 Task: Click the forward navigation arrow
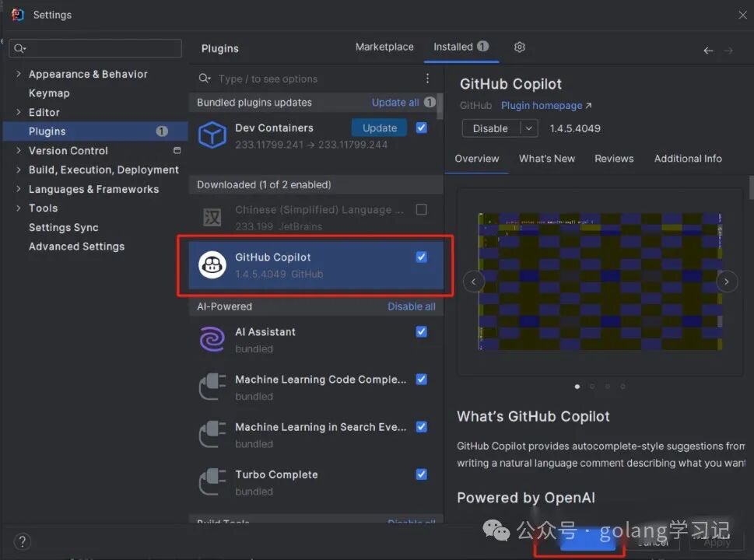pyautogui.click(x=728, y=51)
